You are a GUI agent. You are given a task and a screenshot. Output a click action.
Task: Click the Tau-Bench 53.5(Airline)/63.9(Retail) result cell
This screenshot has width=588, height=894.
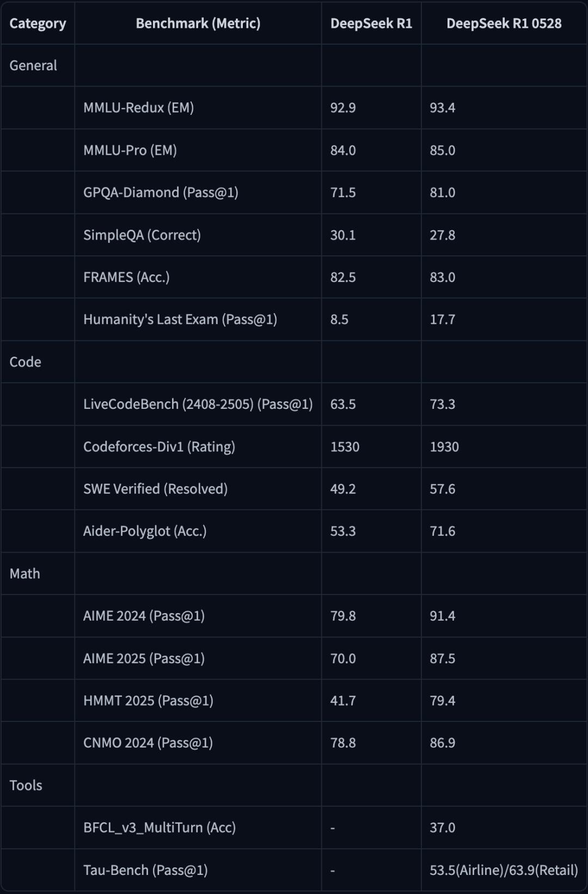tap(504, 870)
